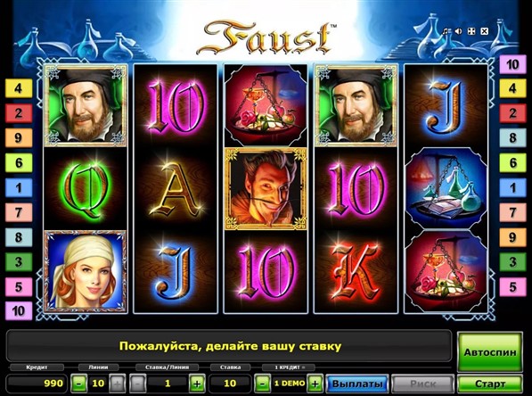Decrease number of lines with minus

78,384
